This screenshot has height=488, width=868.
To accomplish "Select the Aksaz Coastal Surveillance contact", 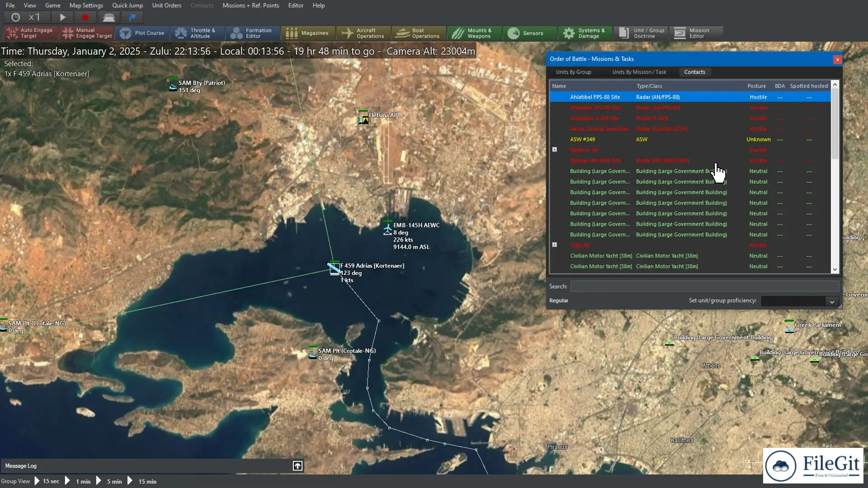I will (690, 129).
